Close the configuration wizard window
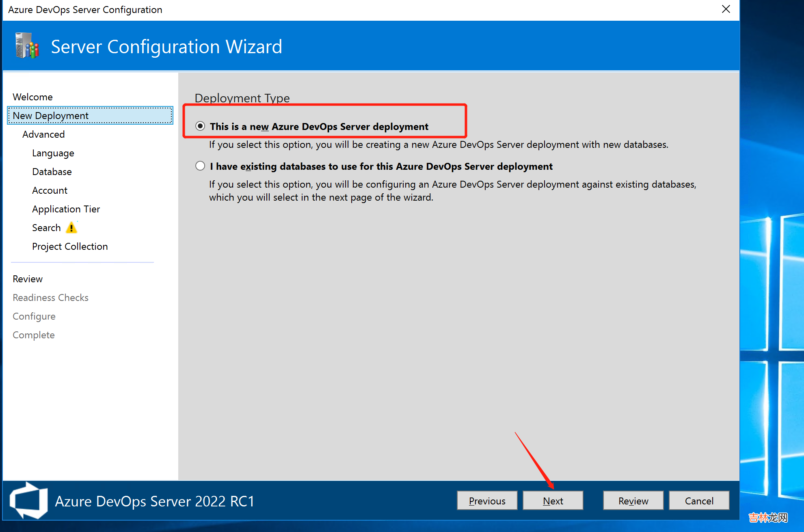The width and height of the screenshot is (804, 532). (x=726, y=9)
